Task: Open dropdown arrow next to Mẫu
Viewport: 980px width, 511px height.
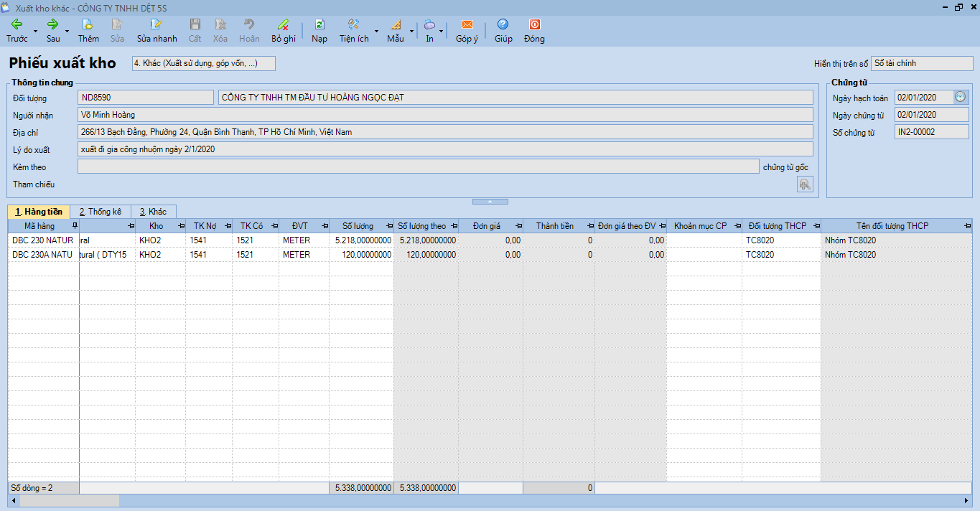Action: click(x=411, y=31)
